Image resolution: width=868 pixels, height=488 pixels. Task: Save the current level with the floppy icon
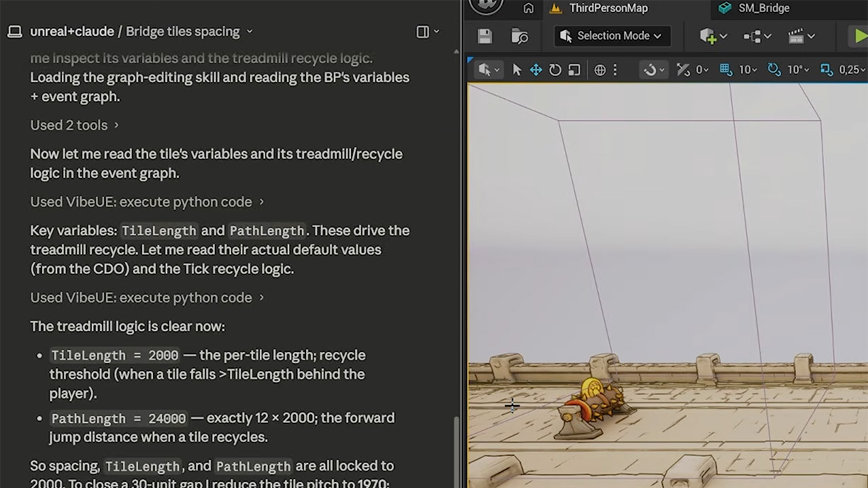pyautogui.click(x=484, y=36)
